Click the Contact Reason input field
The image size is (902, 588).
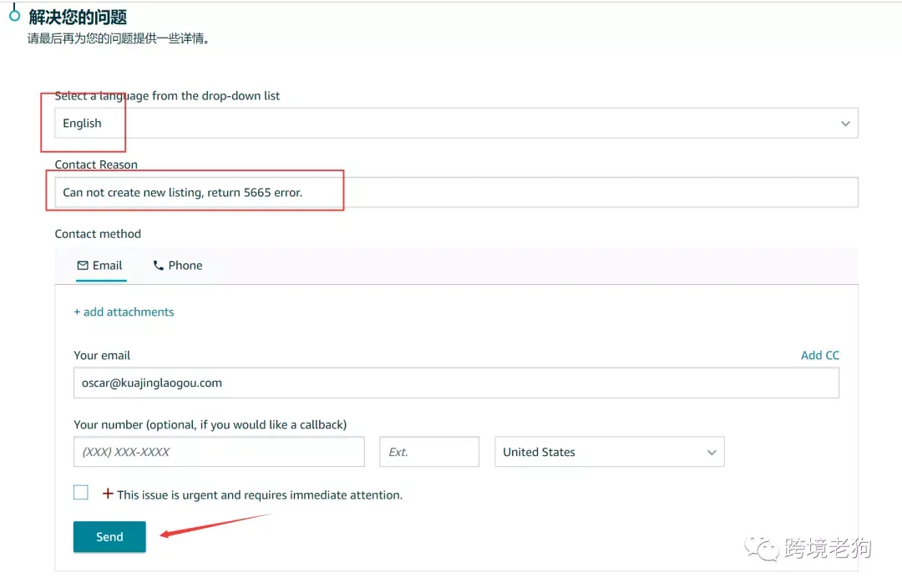click(x=456, y=192)
